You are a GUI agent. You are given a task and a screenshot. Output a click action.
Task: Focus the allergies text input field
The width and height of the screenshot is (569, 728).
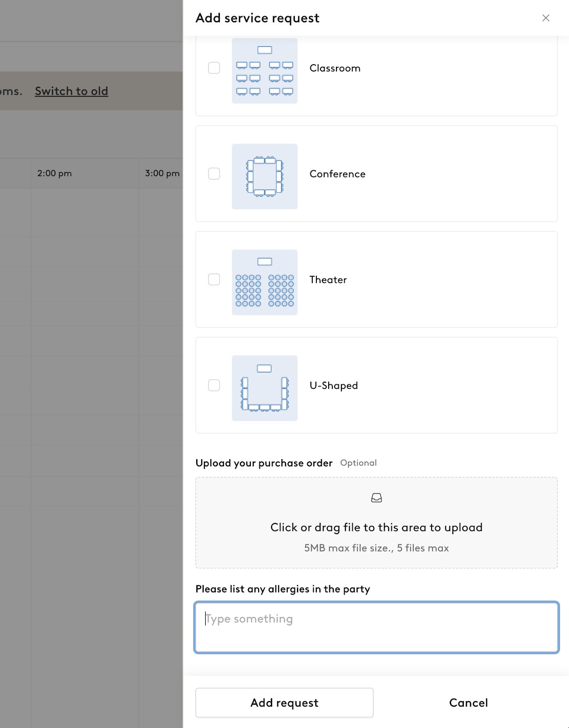[376, 627]
